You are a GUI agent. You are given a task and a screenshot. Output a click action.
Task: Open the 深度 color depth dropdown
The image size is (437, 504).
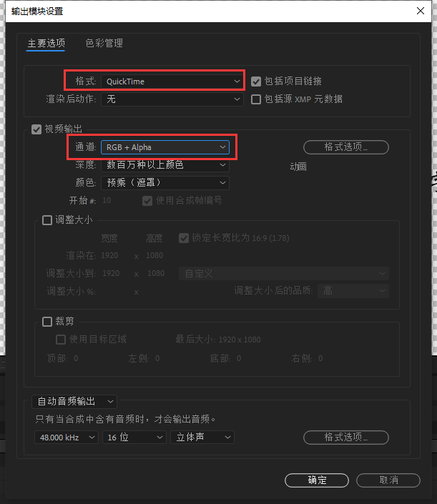(x=165, y=165)
